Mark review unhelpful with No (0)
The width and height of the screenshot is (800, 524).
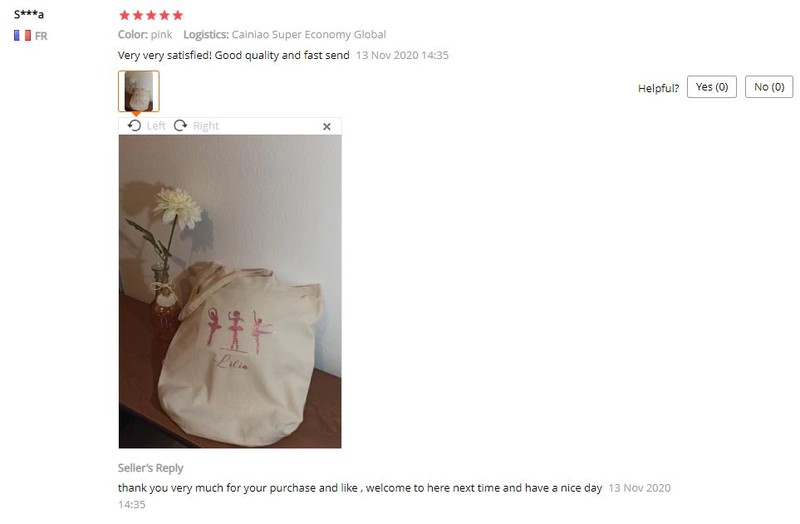pos(769,87)
